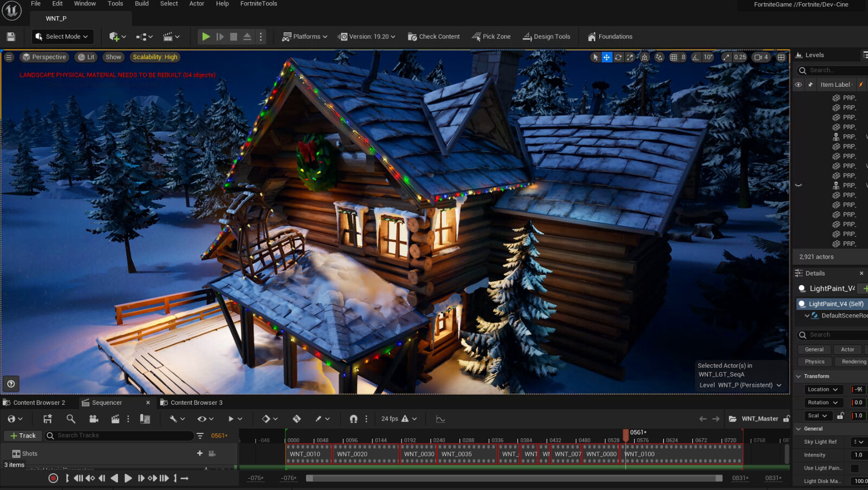Open the Platforms dropdown
This screenshot has width=868, height=490.
[x=305, y=36]
